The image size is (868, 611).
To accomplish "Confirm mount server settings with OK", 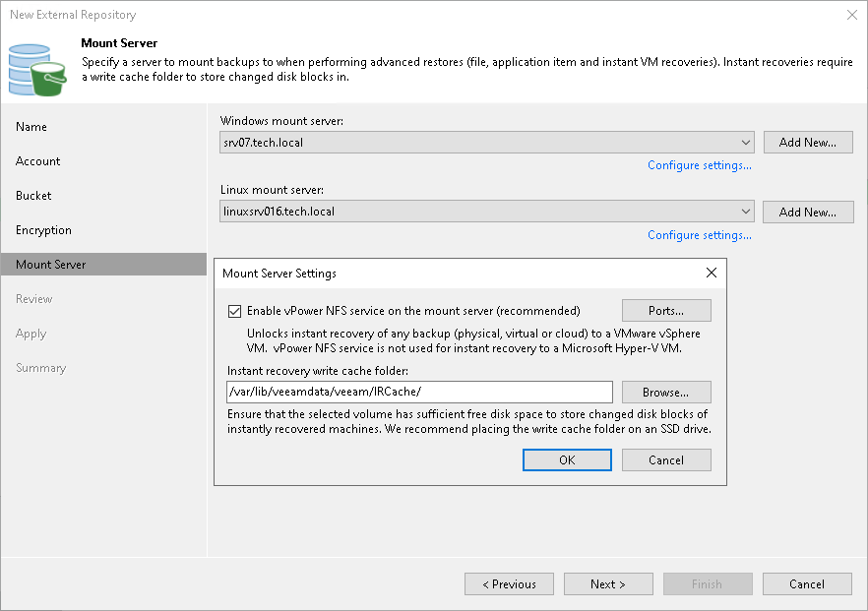I will (x=567, y=459).
